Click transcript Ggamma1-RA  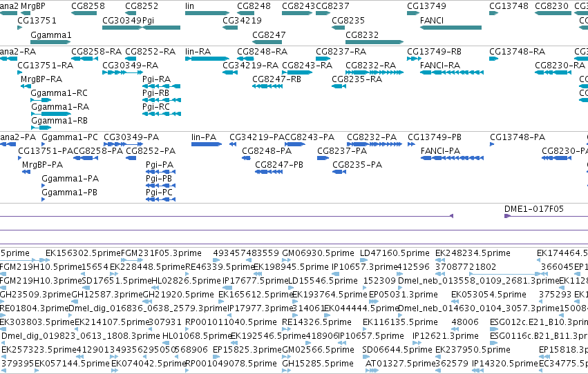[51, 114]
